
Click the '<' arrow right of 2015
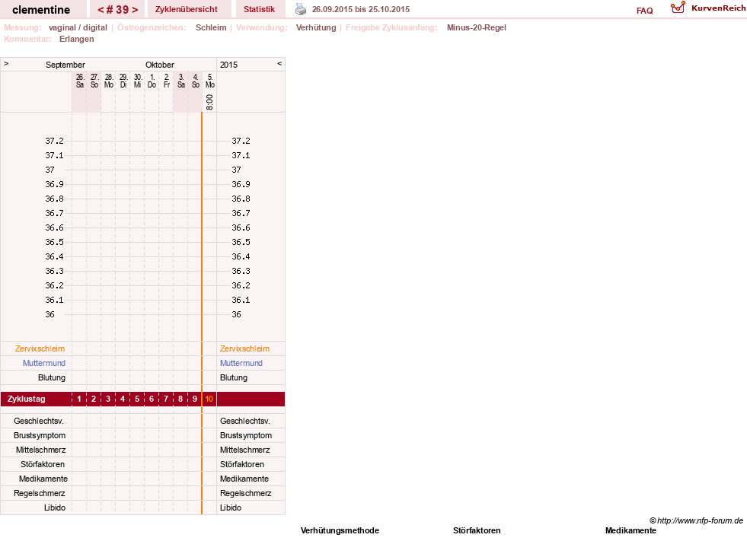(279, 63)
